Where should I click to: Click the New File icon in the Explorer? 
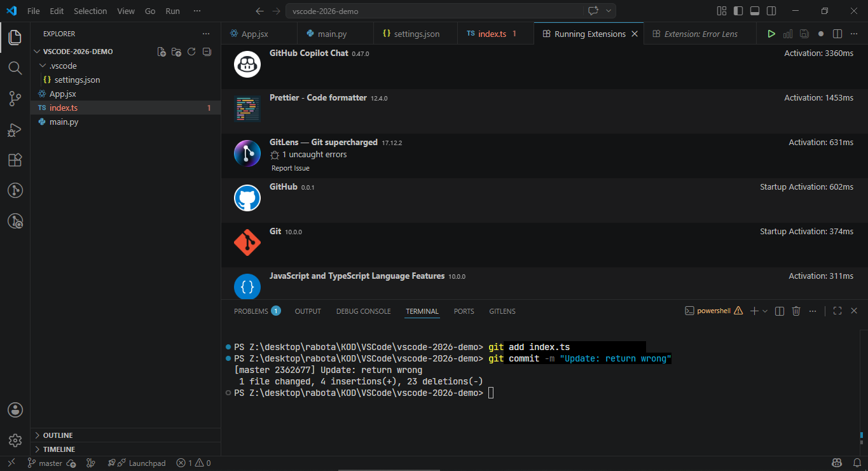tap(162, 52)
